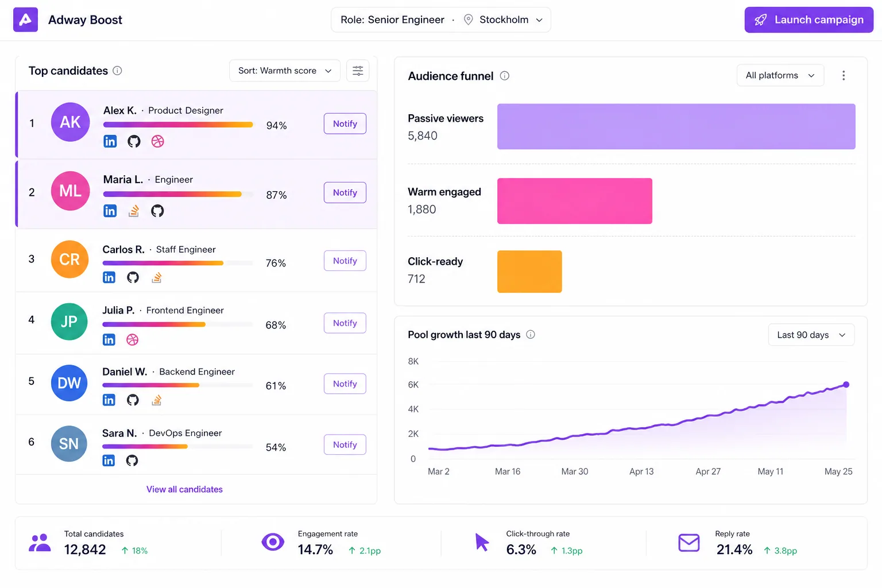Click the pink Warm engaged funnel bar

pos(575,201)
